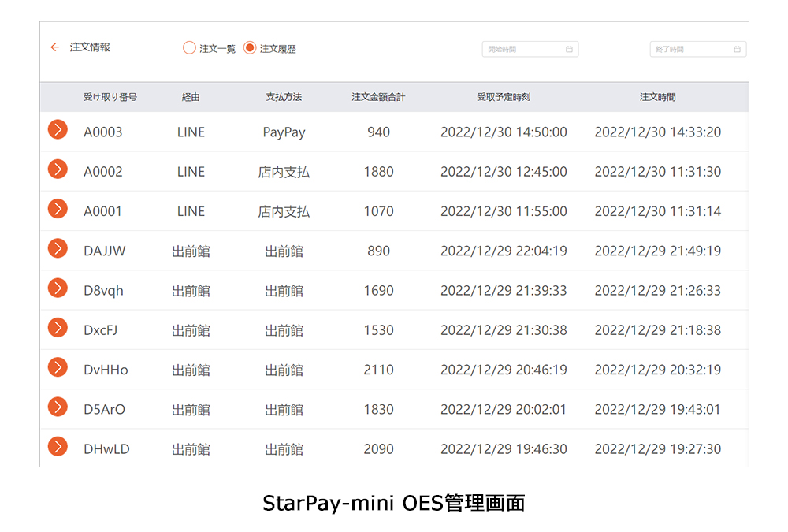Click the 注文金額合計 column header
This screenshot has height=532, width=788.
378,97
